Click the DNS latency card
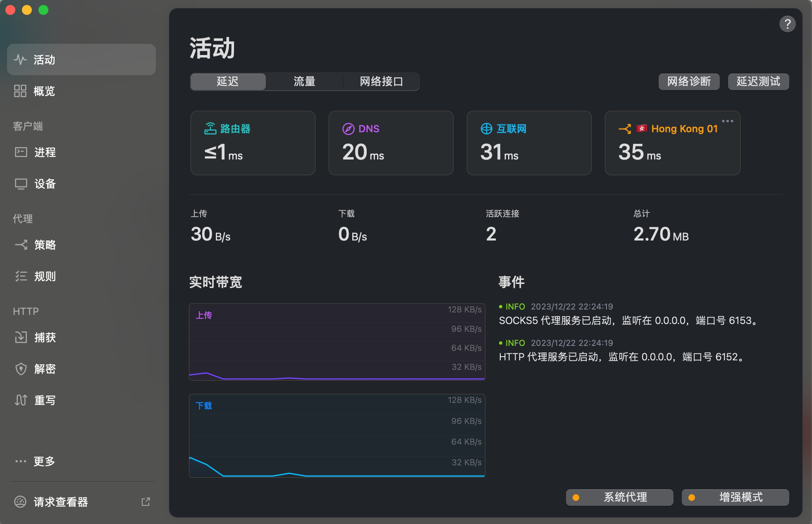Viewport: 812px width, 524px height. [x=391, y=143]
